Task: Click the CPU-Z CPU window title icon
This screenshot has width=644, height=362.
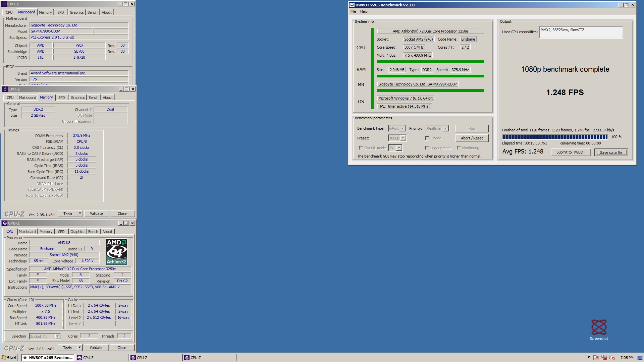Action: coord(5,223)
